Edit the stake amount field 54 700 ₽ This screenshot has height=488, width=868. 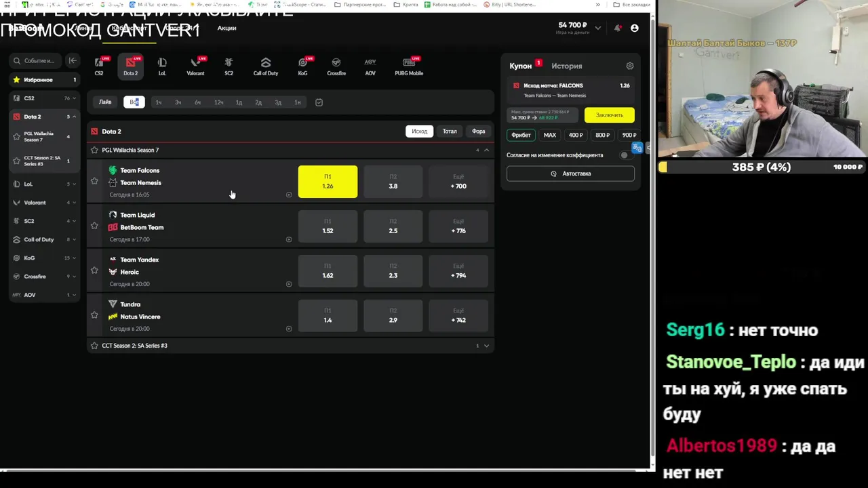click(543, 115)
